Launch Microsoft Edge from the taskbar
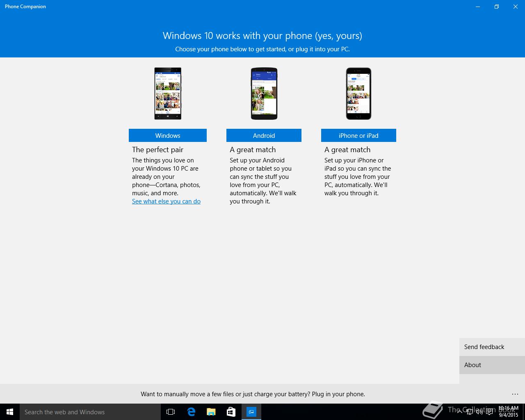 pos(191,412)
